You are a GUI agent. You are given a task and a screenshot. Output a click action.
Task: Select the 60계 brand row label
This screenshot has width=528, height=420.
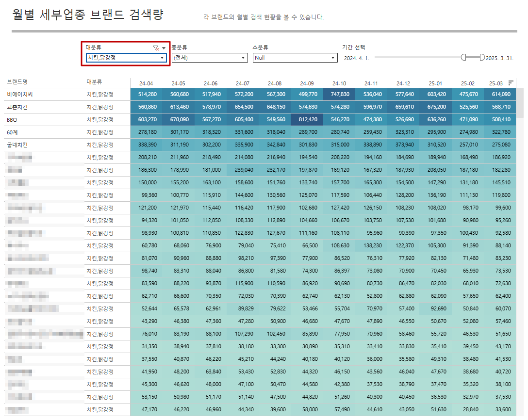coord(12,132)
